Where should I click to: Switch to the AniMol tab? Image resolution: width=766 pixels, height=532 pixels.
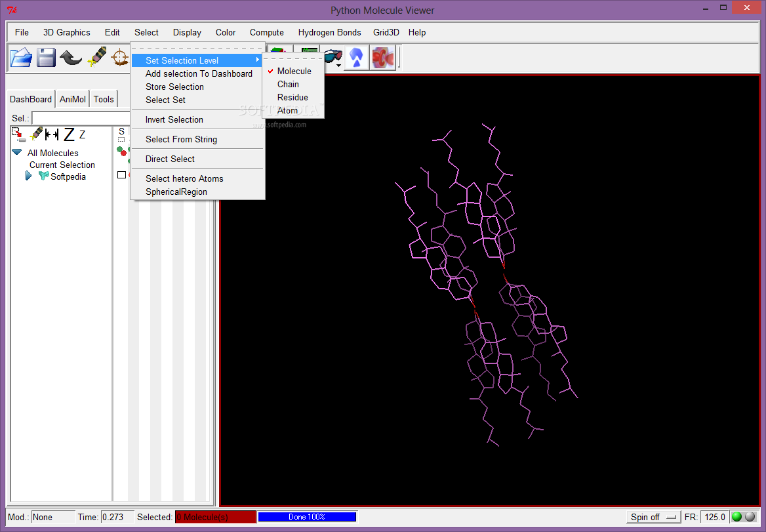73,99
